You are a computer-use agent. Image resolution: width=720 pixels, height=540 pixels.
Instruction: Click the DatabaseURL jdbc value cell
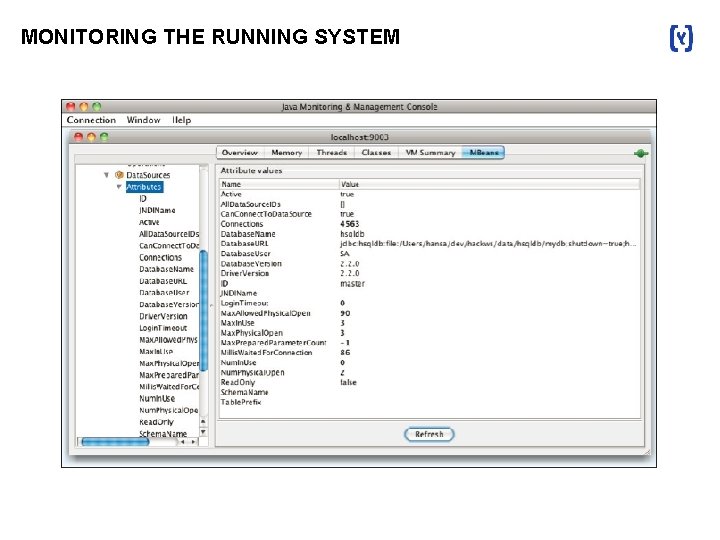488,244
